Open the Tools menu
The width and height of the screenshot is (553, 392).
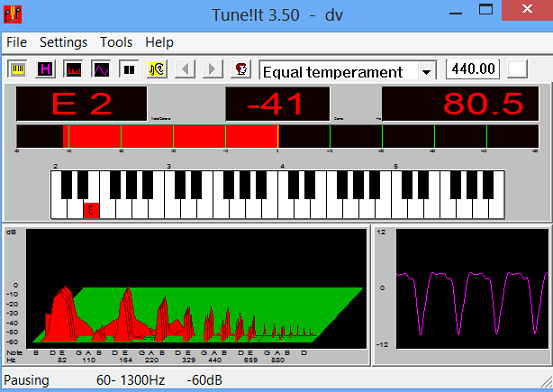point(116,42)
